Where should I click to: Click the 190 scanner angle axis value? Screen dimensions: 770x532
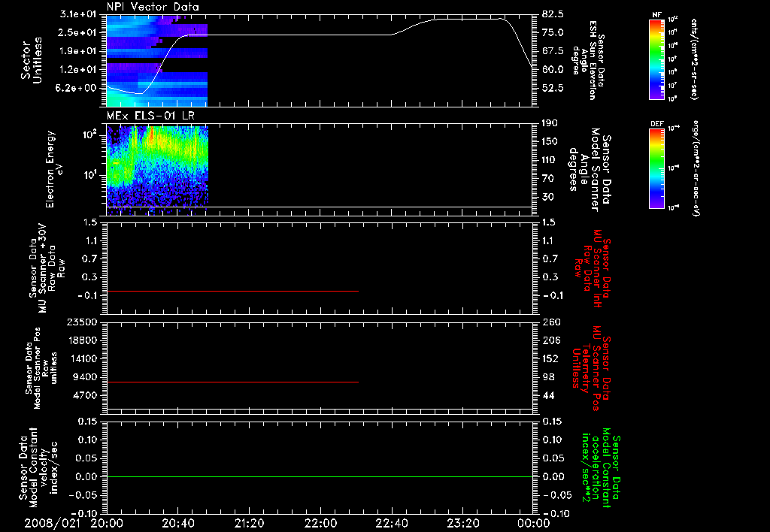click(550, 123)
